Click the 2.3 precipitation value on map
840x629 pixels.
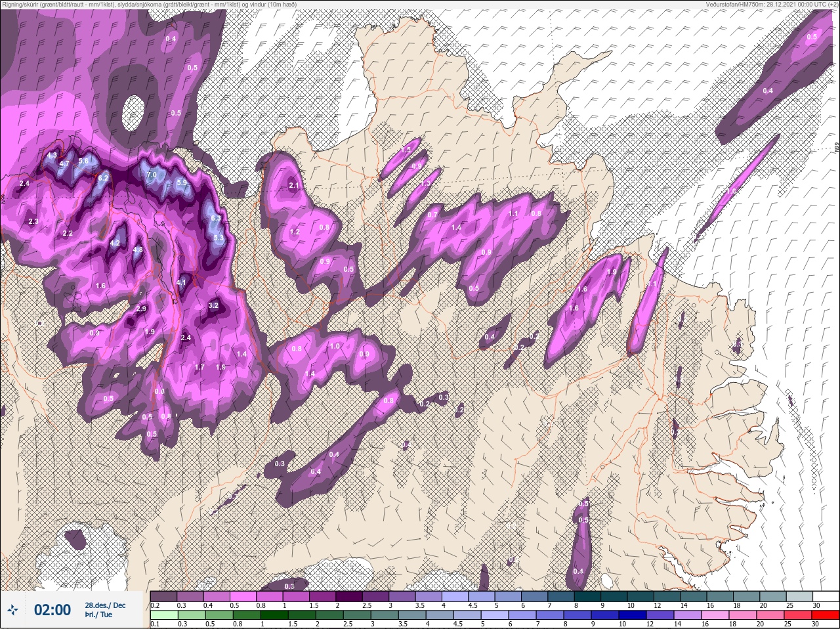(x=33, y=222)
